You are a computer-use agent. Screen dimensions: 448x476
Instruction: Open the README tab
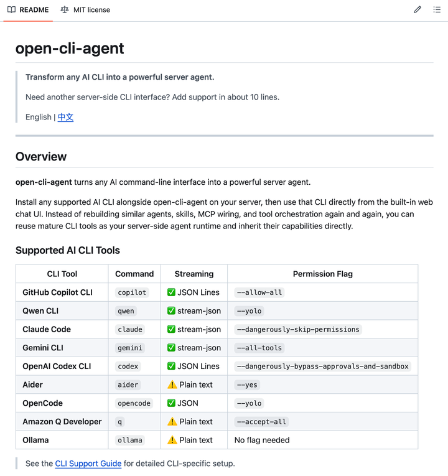28,10
